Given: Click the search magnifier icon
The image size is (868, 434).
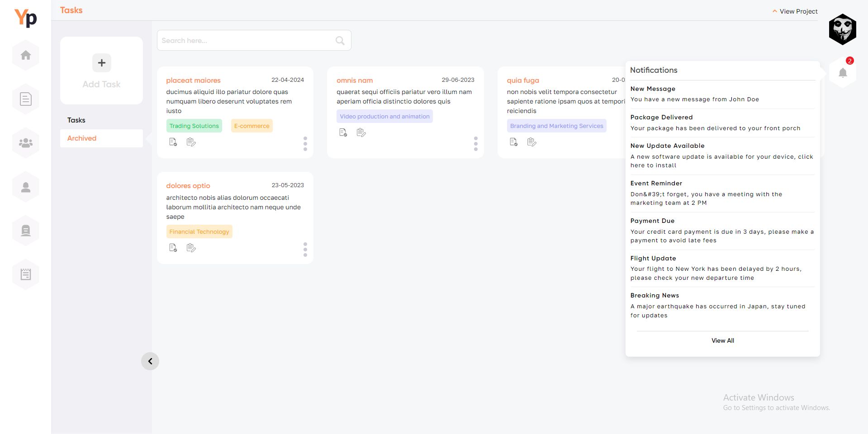Looking at the screenshot, I should [x=340, y=41].
